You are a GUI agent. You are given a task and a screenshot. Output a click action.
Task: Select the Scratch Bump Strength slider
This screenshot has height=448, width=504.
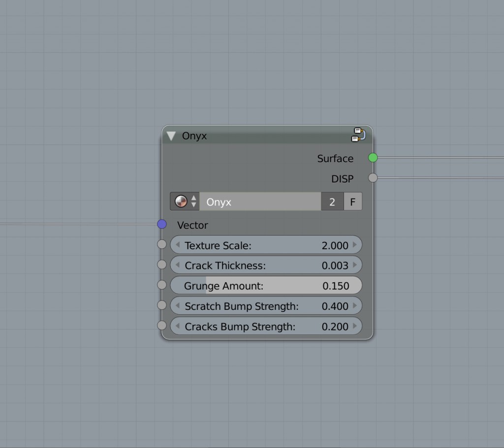tap(266, 305)
